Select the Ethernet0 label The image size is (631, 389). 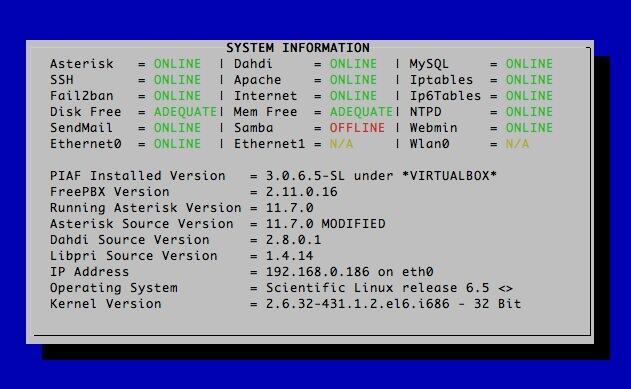coord(86,144)
